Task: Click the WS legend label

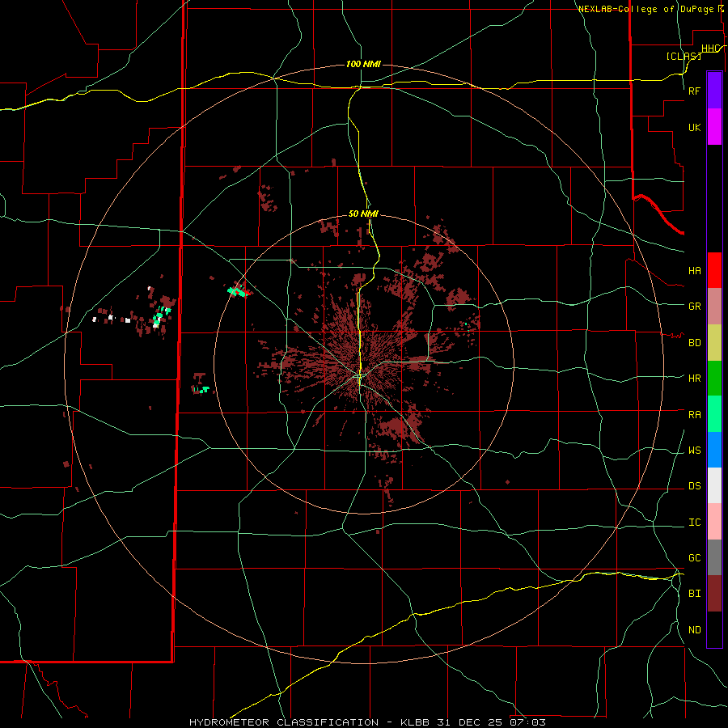Action: click(694, 451)
